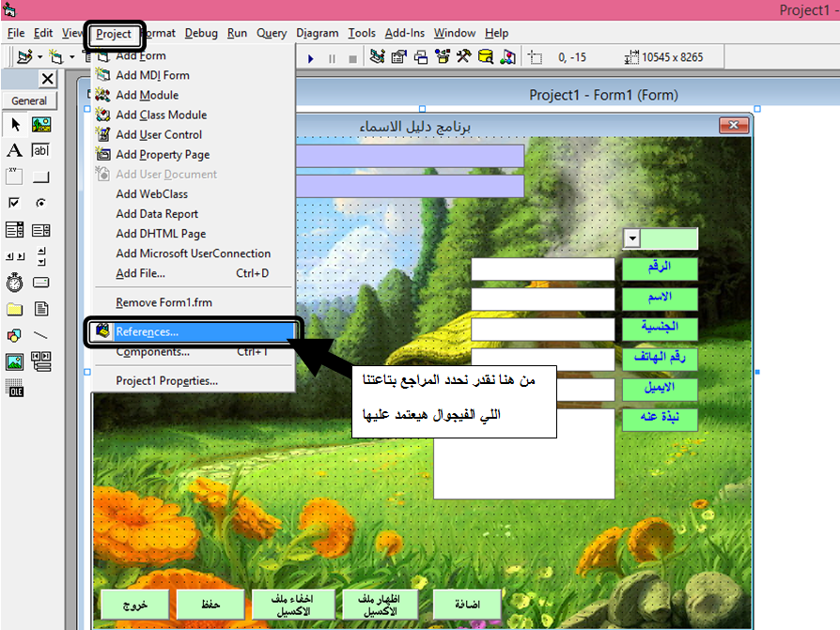The width and height of the screenshot is (840, 630).
Task: Select the Frame control tool
Action: click(x=15, y=177)
